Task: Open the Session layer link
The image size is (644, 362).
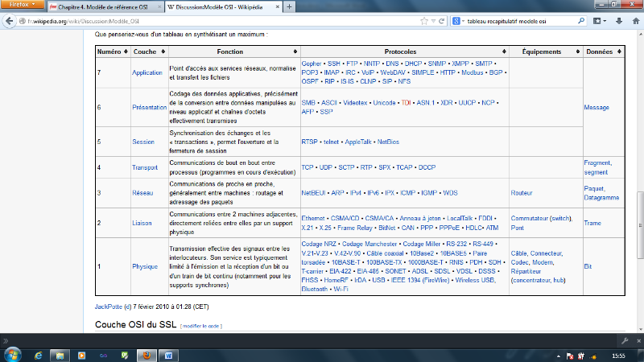Action: (x=143, y=142)
